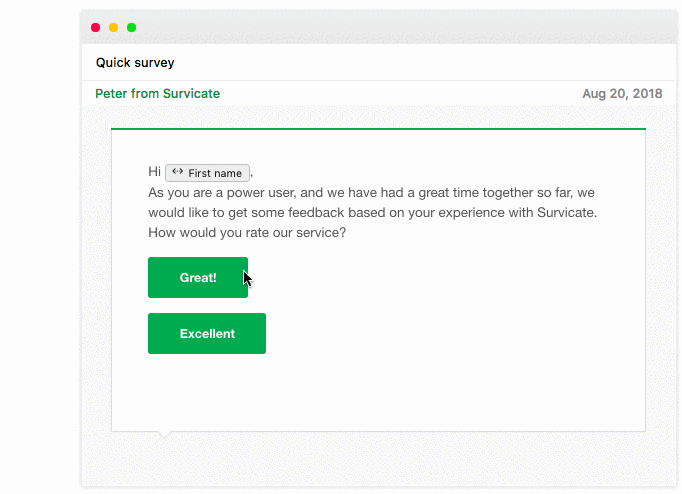Click the empty area below the Excellent button
682x494 pixels.
tap(378, 391)
